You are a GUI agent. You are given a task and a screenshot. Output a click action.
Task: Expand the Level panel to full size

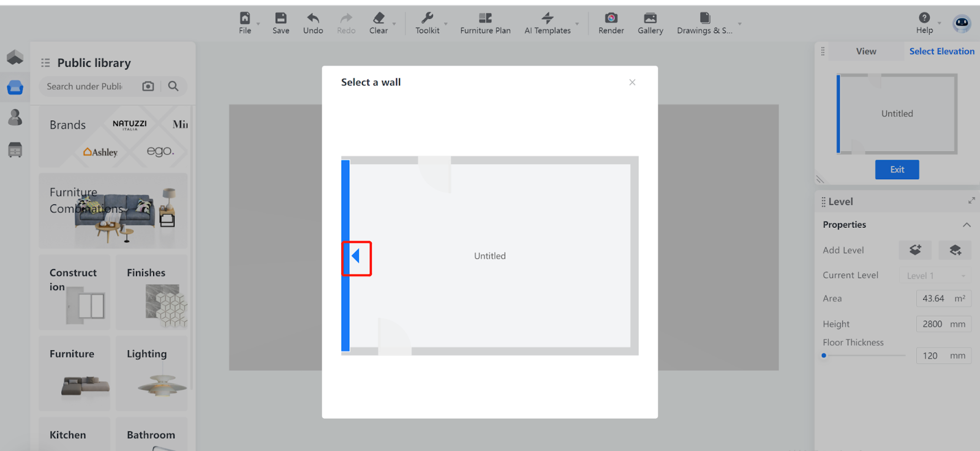[x=971, y=201]
